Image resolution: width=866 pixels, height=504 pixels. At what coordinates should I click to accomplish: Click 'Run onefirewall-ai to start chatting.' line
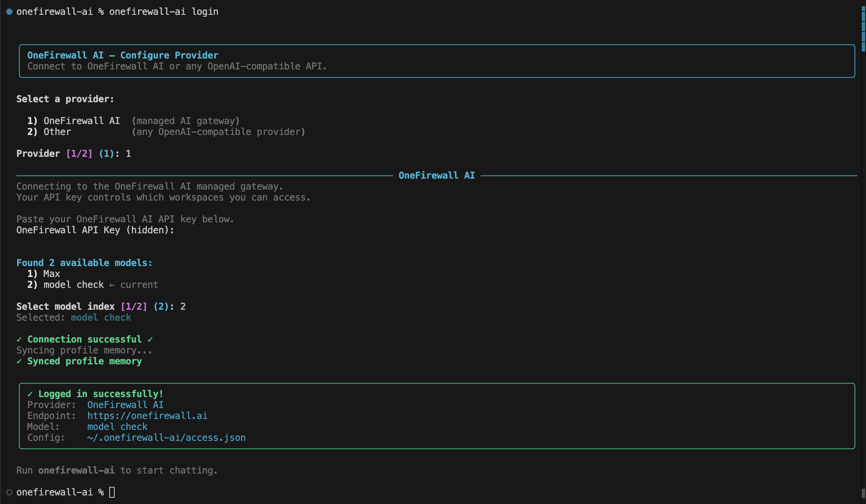pos(117,470)
